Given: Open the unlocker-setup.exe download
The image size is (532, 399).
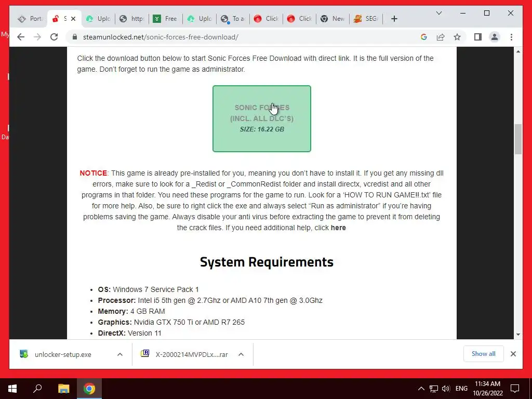Looking at the screenshot, I should pos(63,354).
